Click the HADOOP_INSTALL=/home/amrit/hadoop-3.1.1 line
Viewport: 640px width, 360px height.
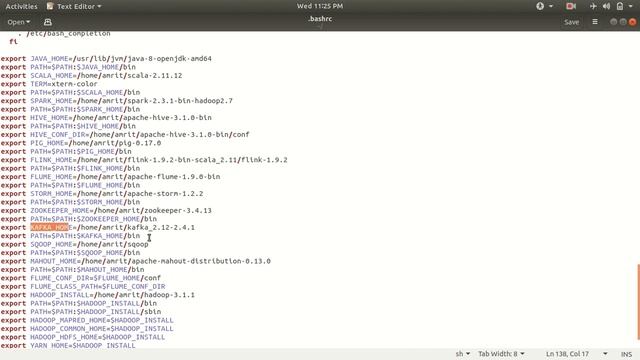pos(98,295)
